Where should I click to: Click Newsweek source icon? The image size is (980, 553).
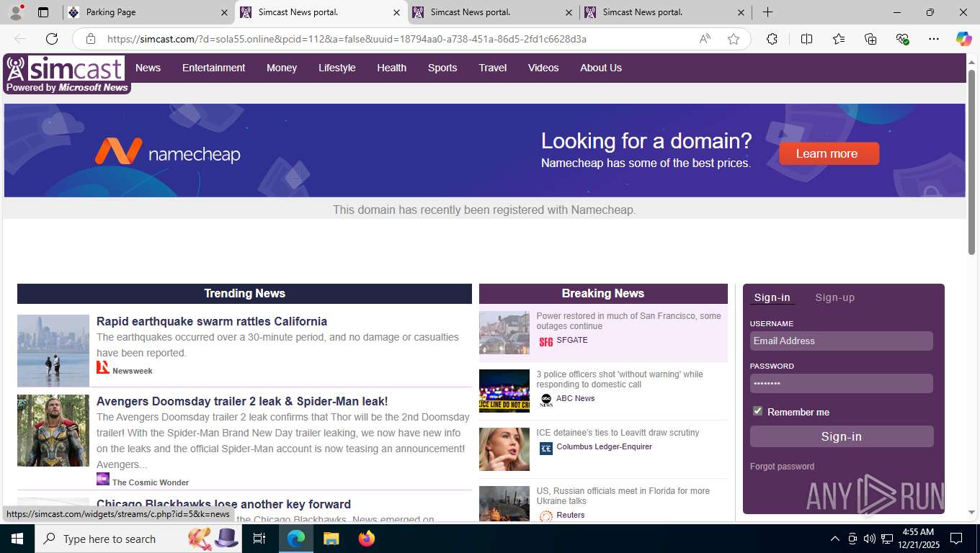click(x=103, y=367)
